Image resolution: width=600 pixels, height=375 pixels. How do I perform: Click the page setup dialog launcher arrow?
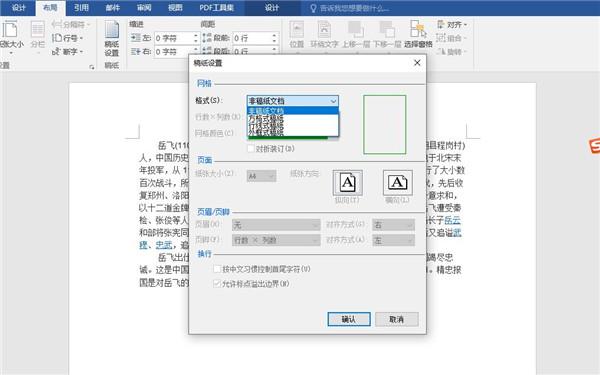(x=91, y=67)
